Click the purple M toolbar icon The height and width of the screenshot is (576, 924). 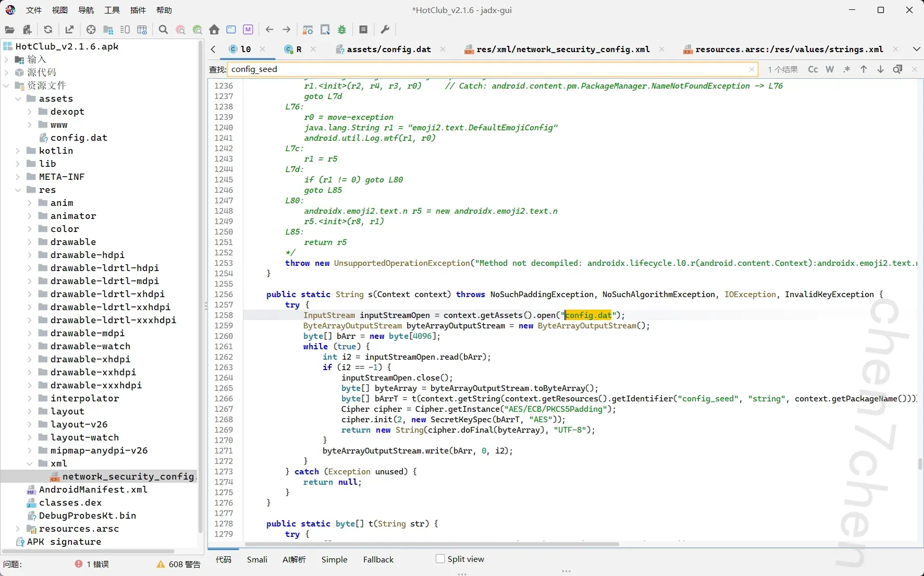(248, 30)
